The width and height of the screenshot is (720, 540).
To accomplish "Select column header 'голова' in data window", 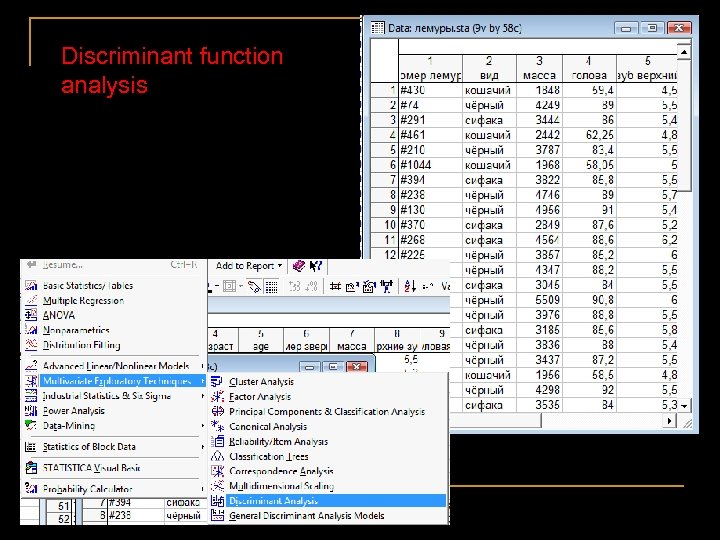I will [x=589, y=68].
